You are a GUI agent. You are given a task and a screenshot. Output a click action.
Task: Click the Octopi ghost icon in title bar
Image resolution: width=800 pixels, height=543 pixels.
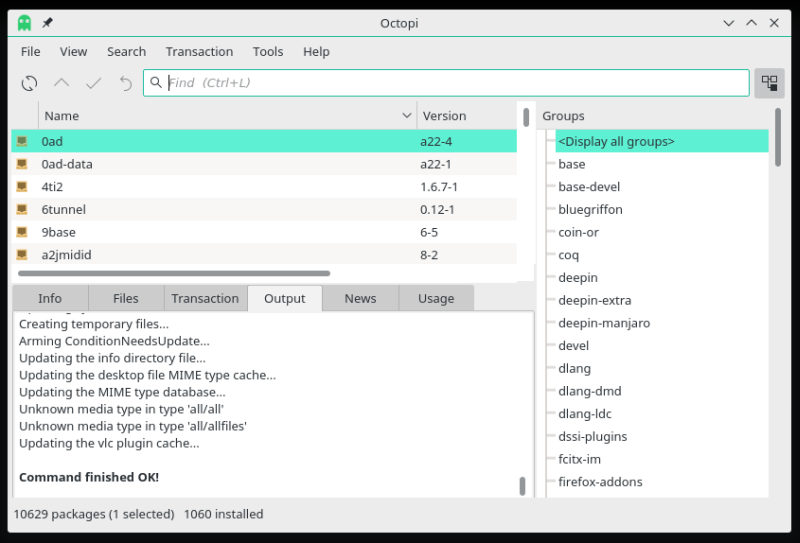point(24,23)
